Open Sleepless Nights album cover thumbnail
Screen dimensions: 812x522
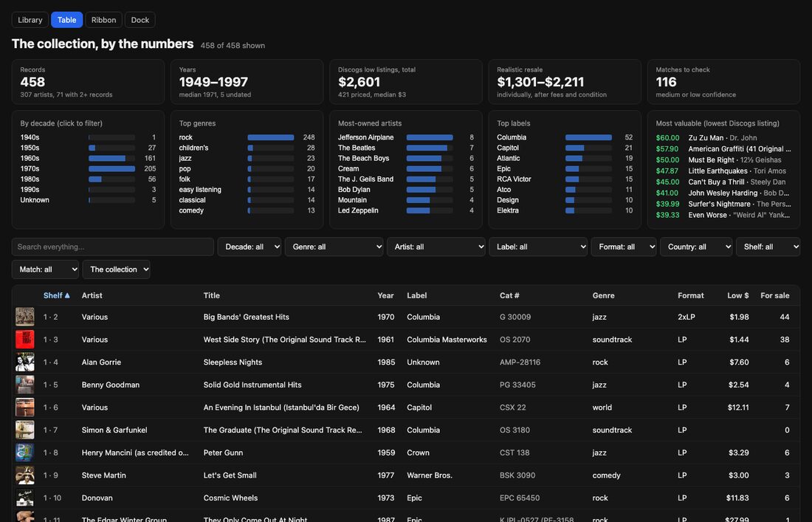(25, 362)
